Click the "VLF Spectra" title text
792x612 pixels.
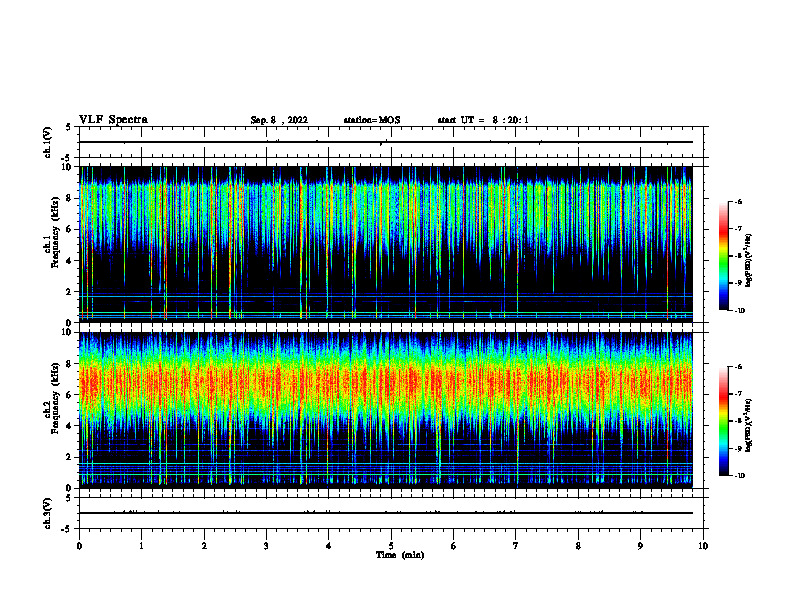113,120
